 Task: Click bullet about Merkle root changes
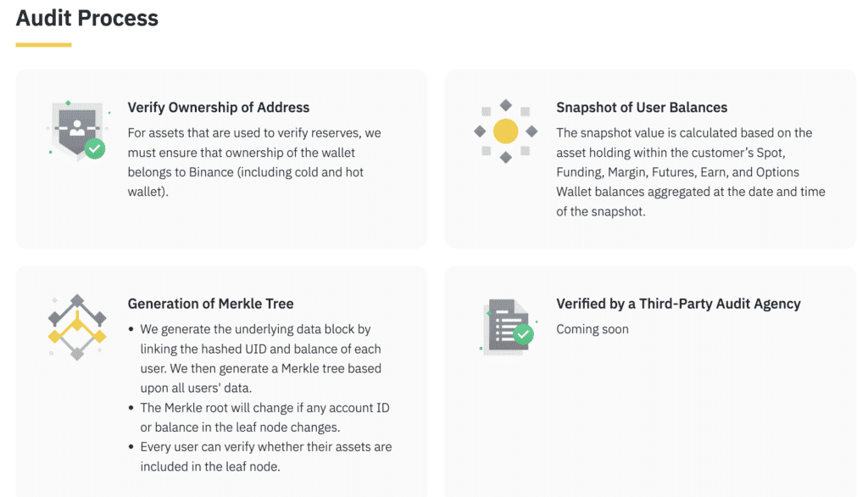click(x=264, y=417)
